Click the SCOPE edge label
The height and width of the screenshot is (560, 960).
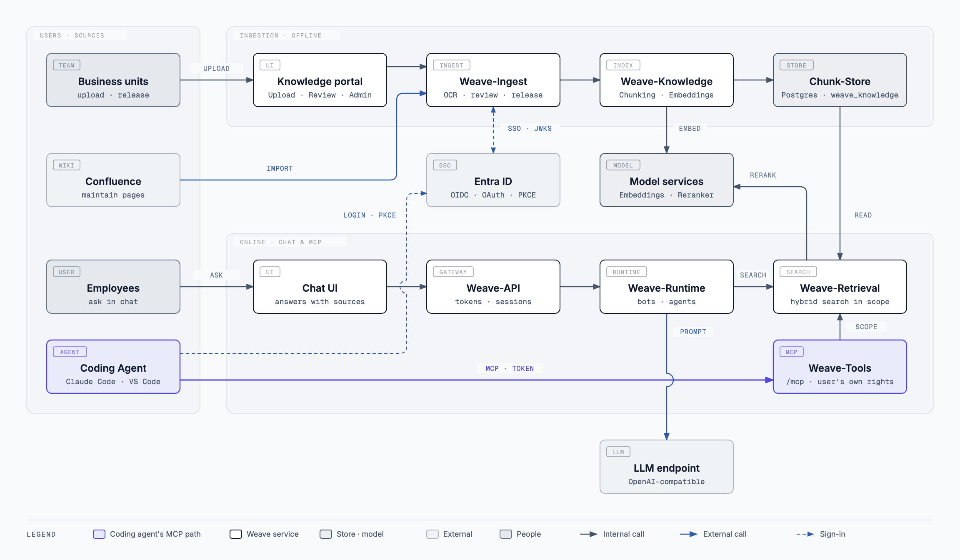pyautogui.click(x=866, y=327)
